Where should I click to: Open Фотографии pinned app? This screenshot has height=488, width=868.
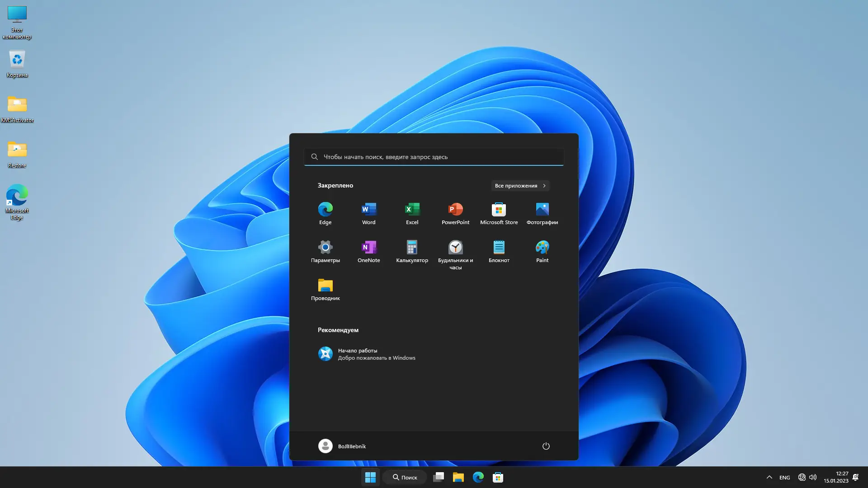click(542, 213)
